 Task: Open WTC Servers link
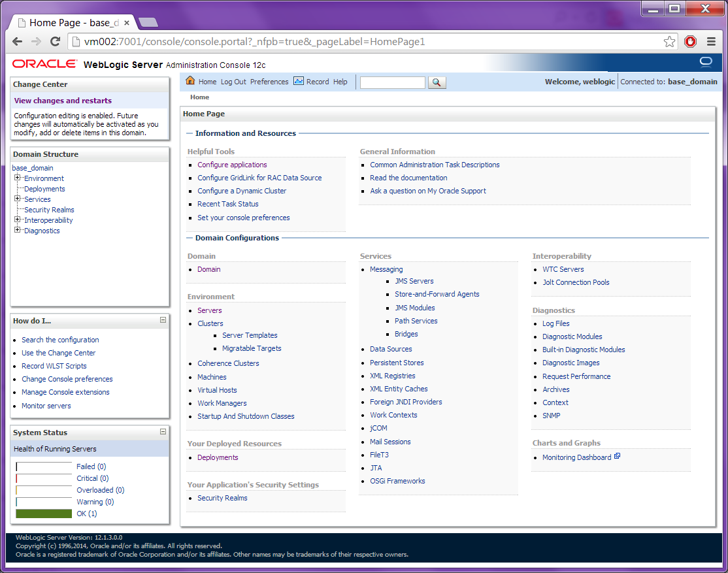point(563,269)
